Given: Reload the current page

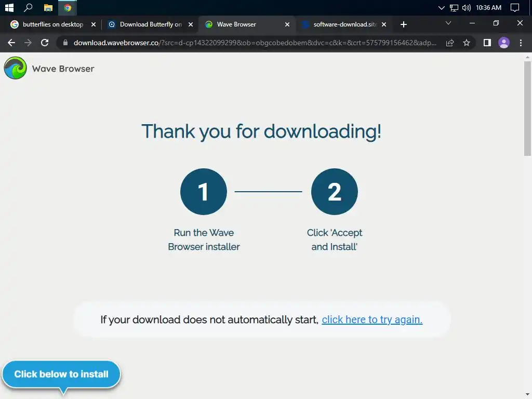Looking at the screenshot, I should tap(45, 43).
